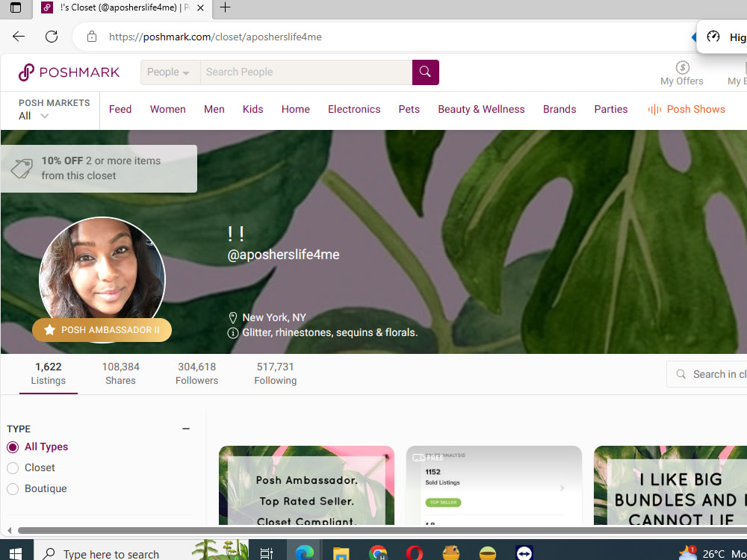This screenshot has height=560, width=747.
Task: Click the New York, NY location text
Action: (274, 317)
